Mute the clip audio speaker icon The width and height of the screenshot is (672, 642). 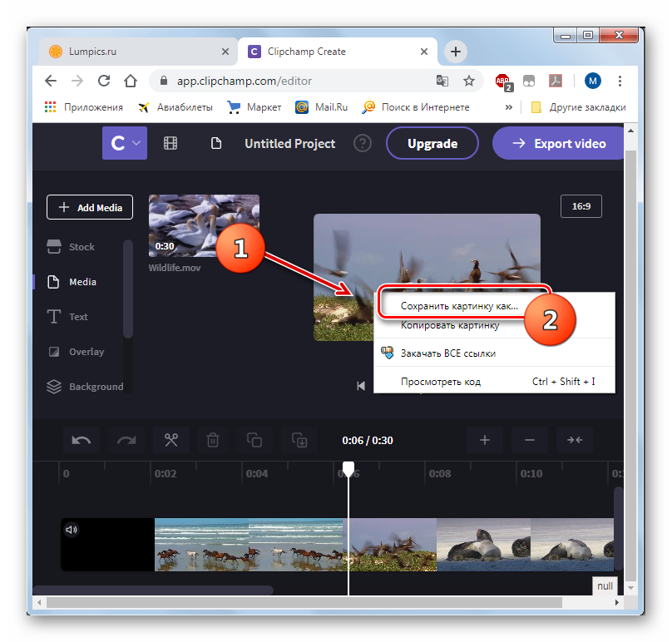72,529
